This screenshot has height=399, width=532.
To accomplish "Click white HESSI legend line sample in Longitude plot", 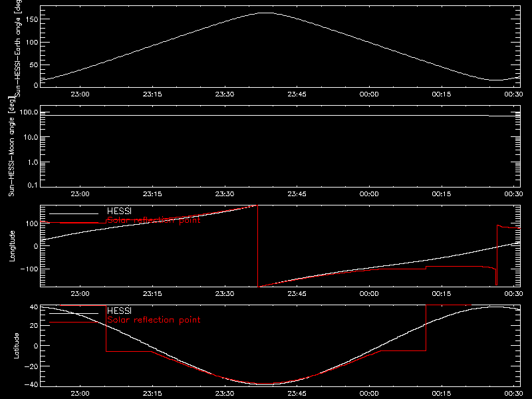I will click(74, 213).
